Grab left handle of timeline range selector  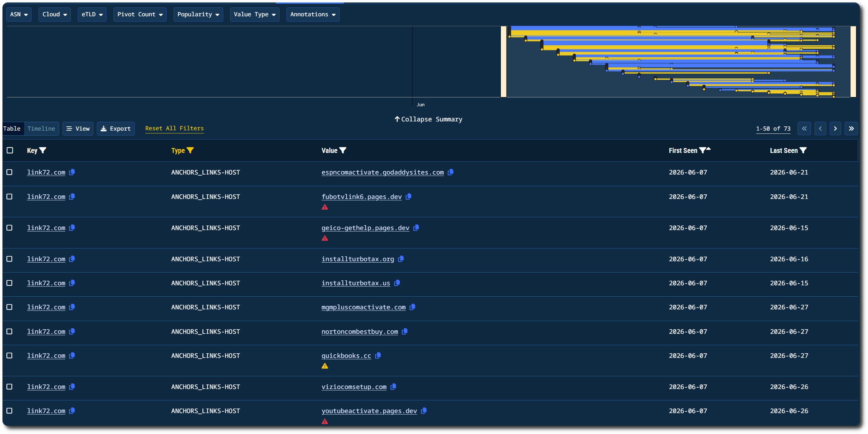coord(503,62)
